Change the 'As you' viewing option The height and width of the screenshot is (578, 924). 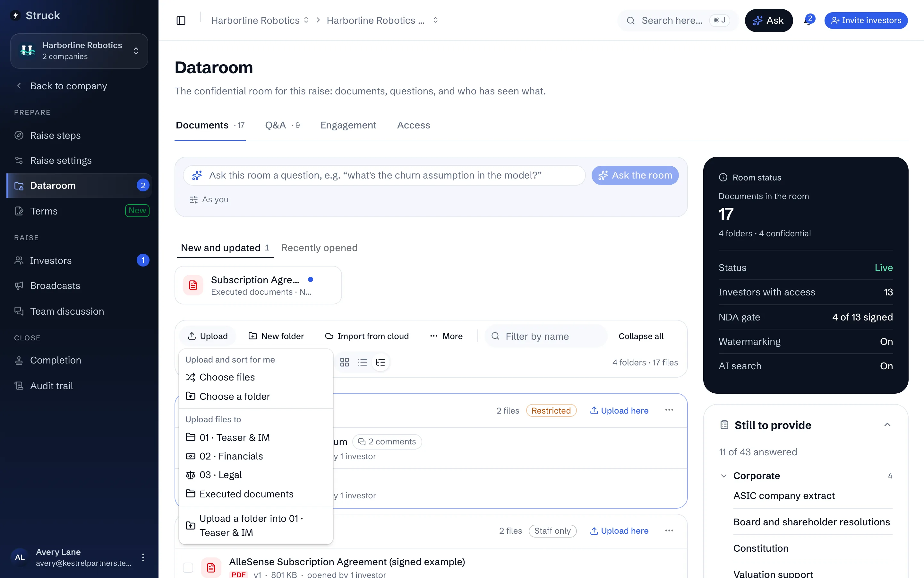209,199
